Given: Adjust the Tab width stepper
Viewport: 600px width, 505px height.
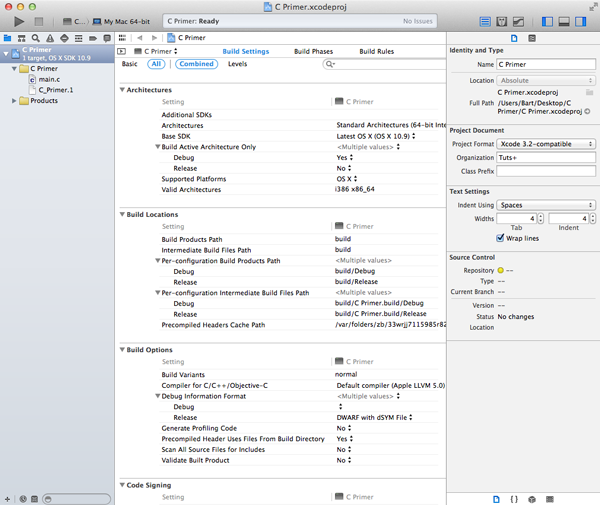Looking at the screenshot, I should (x=540, y=218).
